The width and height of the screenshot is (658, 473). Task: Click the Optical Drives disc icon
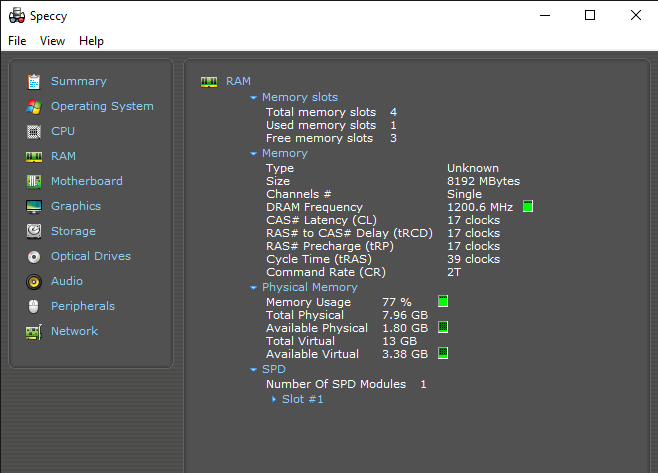34,256
